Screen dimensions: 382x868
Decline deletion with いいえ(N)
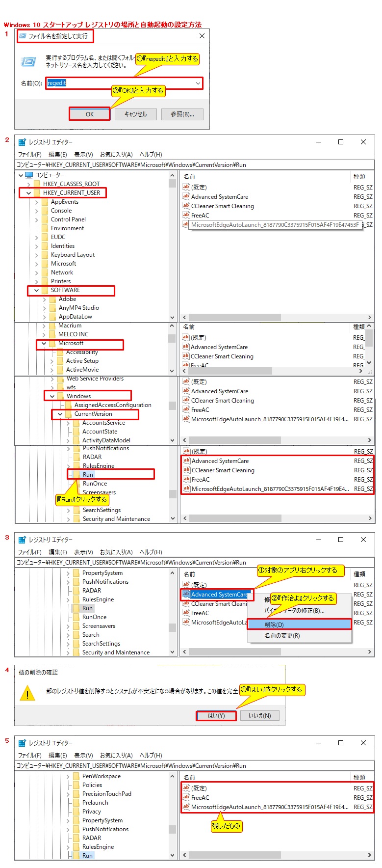(259, 716)
